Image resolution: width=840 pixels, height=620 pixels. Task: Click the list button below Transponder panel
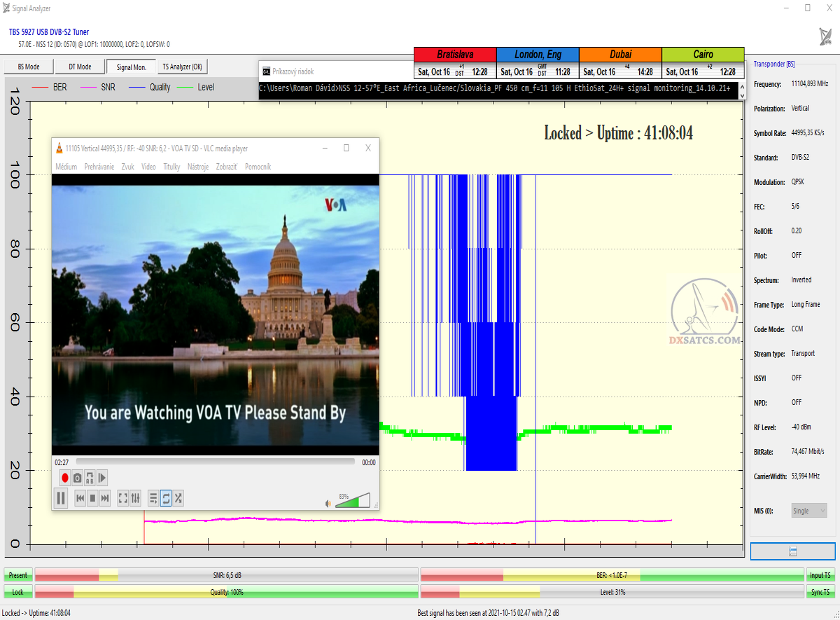tap(792, 551)
